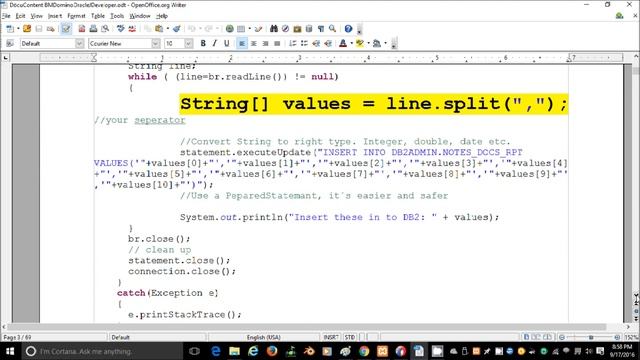The image size is (640, 360).
Task: Open the Window menu
Action: tap(140, 16)
